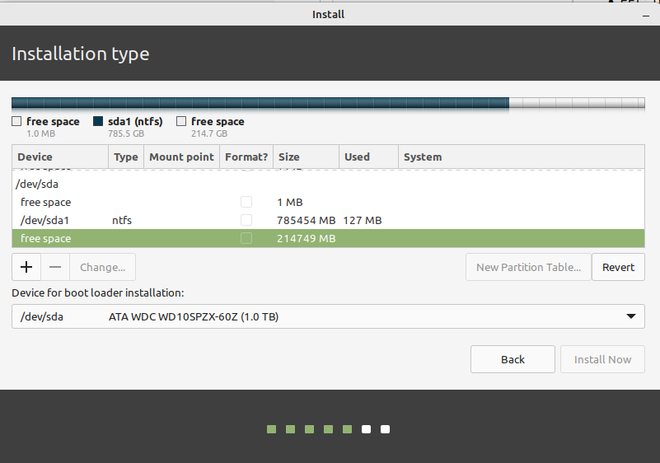Click the System column header

click(522, 157)
